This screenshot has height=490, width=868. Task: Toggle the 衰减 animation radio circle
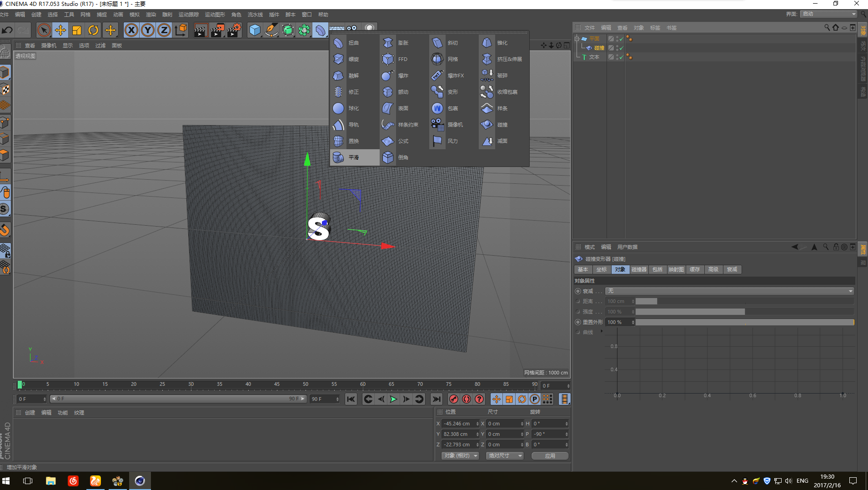click(x=578, y=291)
